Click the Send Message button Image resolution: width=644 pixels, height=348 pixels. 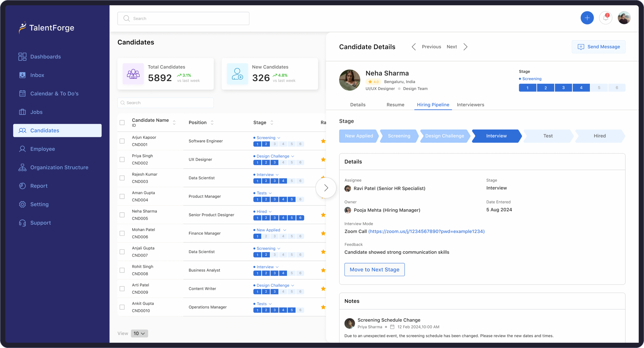599,47
